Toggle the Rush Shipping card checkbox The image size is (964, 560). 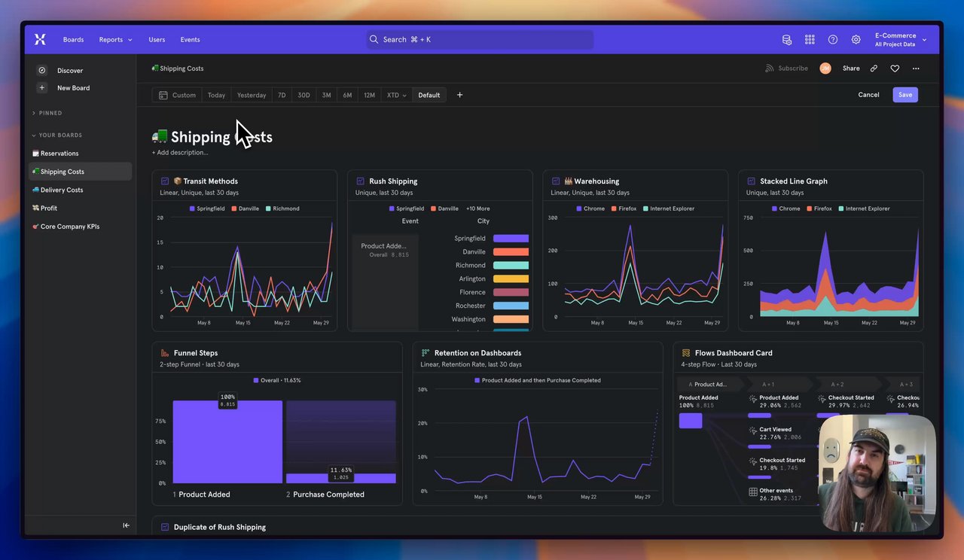pyautogui.click(x=361, y=181)
